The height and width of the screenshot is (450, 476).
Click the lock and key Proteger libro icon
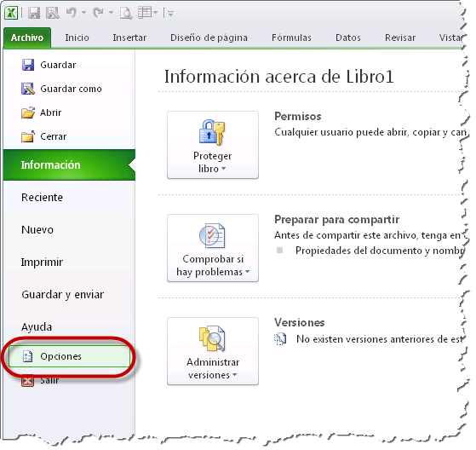pos(212,132)
